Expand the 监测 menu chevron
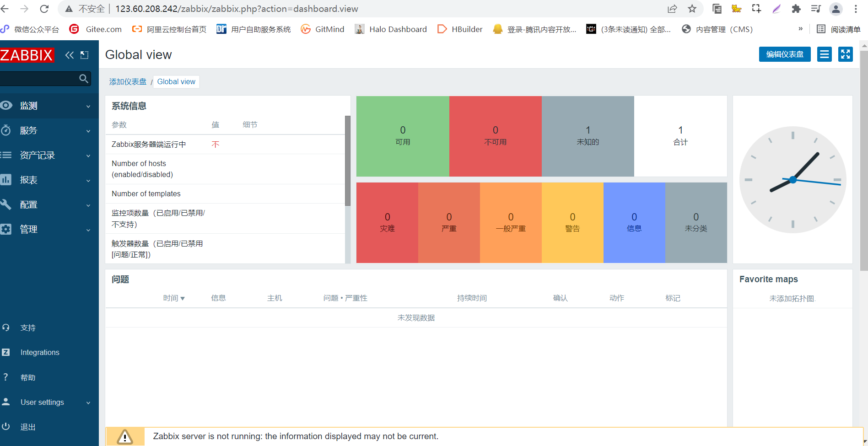 tap(88, 105)
